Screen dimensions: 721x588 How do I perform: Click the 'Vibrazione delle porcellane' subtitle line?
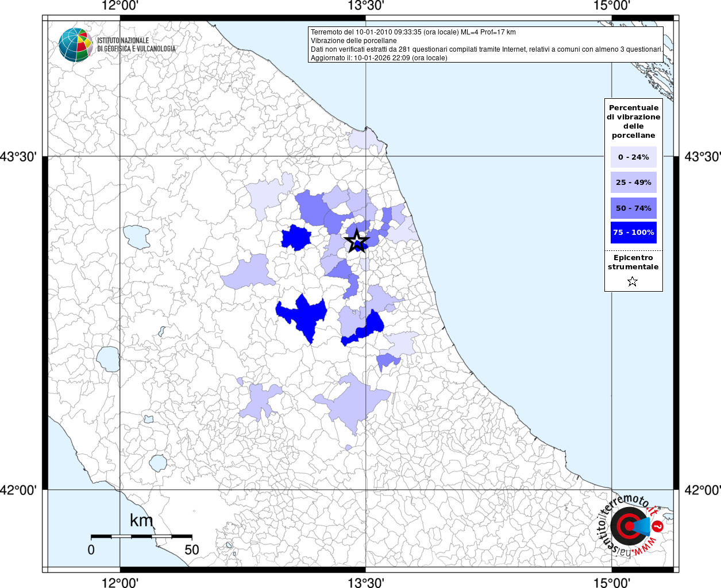point(354,41)
